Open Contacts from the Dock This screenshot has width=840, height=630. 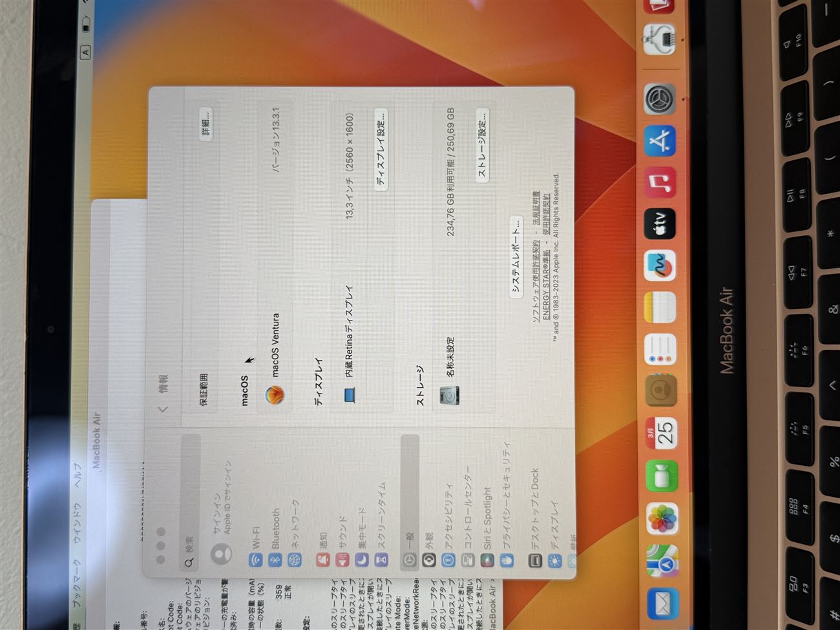661,390
